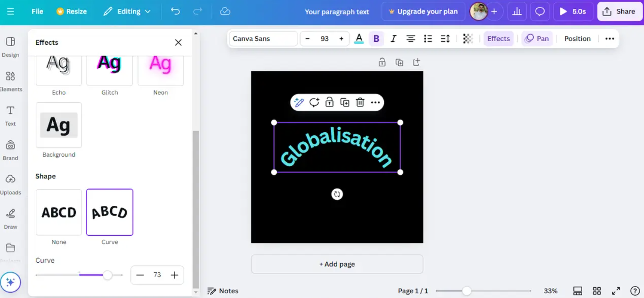Increase font size with plus button
This screenshot has width=644, height=298.
click(341, 39)
